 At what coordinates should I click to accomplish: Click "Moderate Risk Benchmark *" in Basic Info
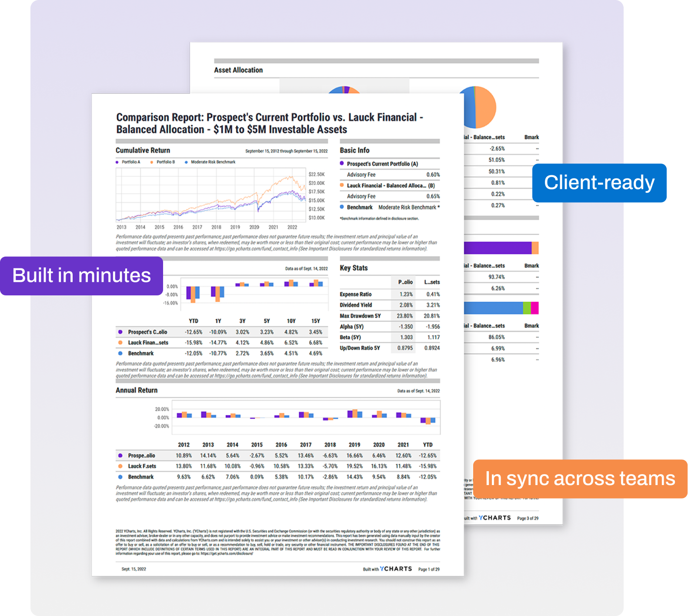point(409,208)
